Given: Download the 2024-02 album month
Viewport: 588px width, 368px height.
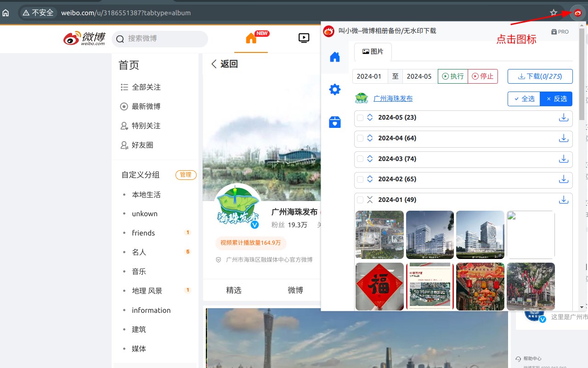Looking at the screenshot, I should pos(564,179).
